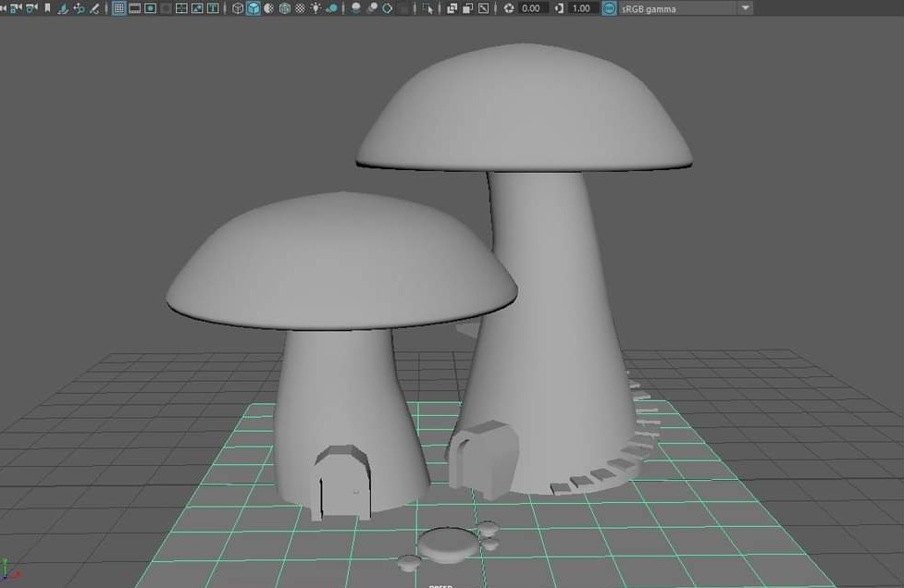Click the Use All Lights bulb icon

click(x=316, y=8)
